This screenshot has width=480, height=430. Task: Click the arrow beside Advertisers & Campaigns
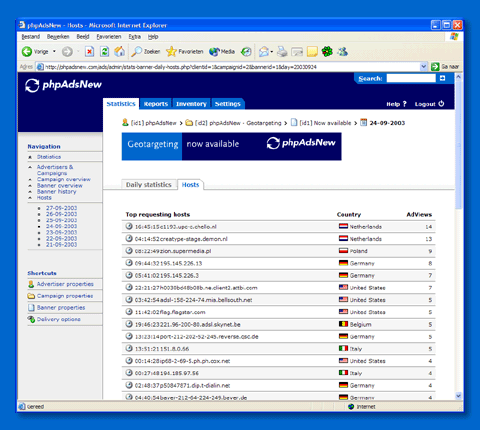[30, 167]
